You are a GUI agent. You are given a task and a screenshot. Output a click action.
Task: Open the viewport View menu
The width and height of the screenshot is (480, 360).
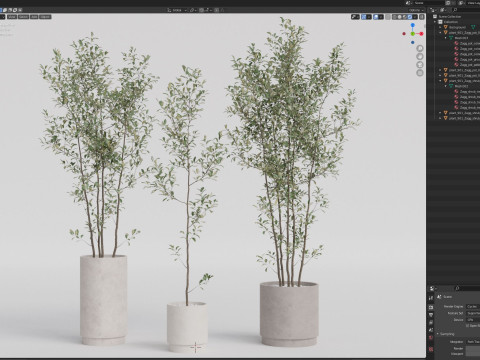(12, 17)
